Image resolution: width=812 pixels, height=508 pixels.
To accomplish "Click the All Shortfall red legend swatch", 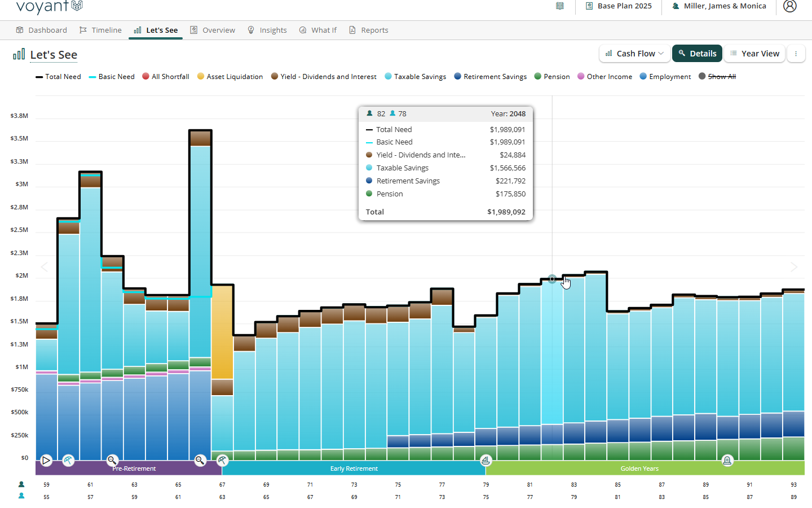I will 146,77.
